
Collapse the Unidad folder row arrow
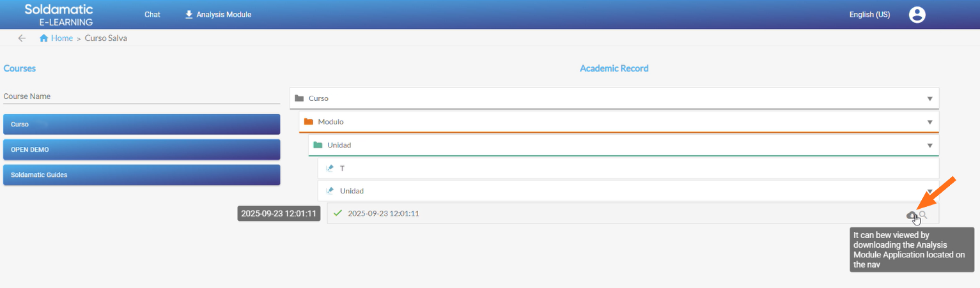click(929, 146)
